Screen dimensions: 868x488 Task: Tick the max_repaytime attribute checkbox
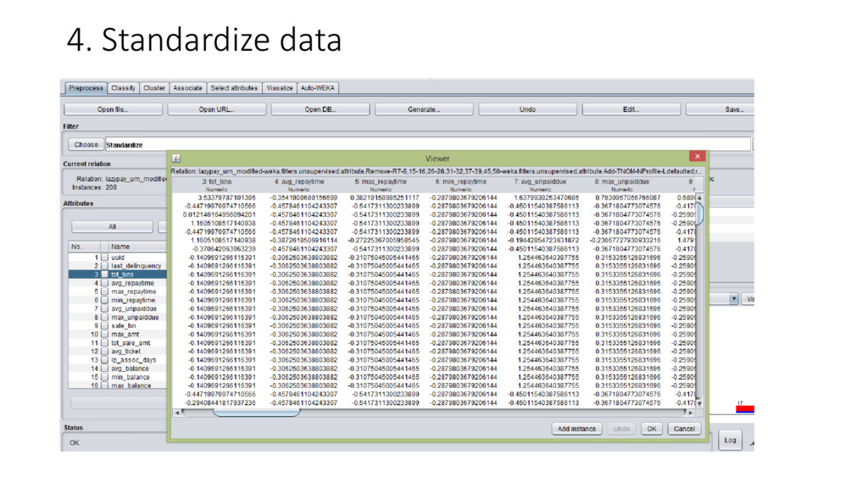point(104,291)
